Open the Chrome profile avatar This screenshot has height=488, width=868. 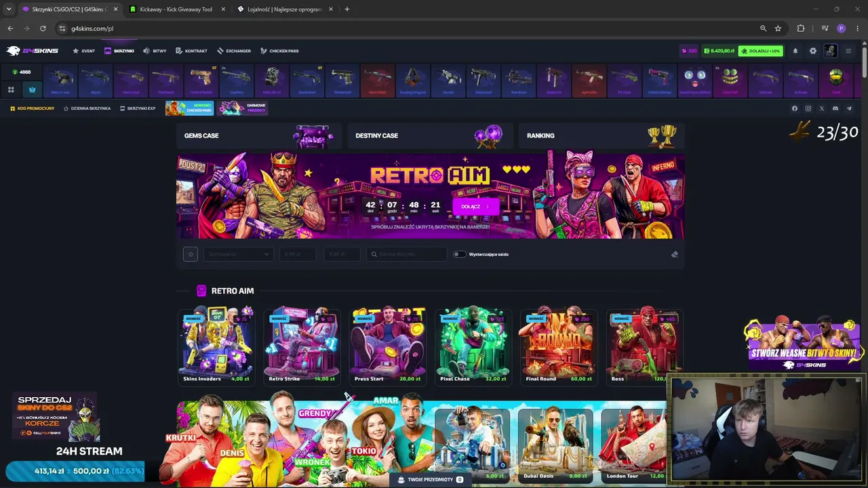pos(842,28)
